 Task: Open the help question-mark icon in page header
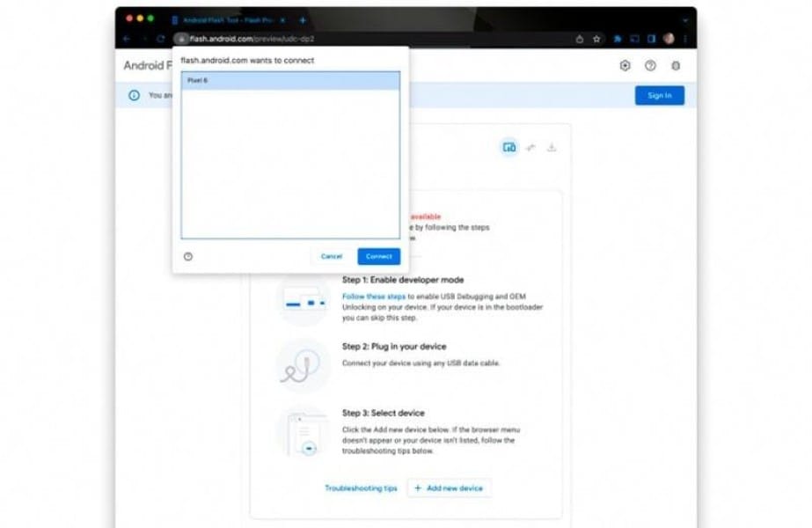click(650, 65)
